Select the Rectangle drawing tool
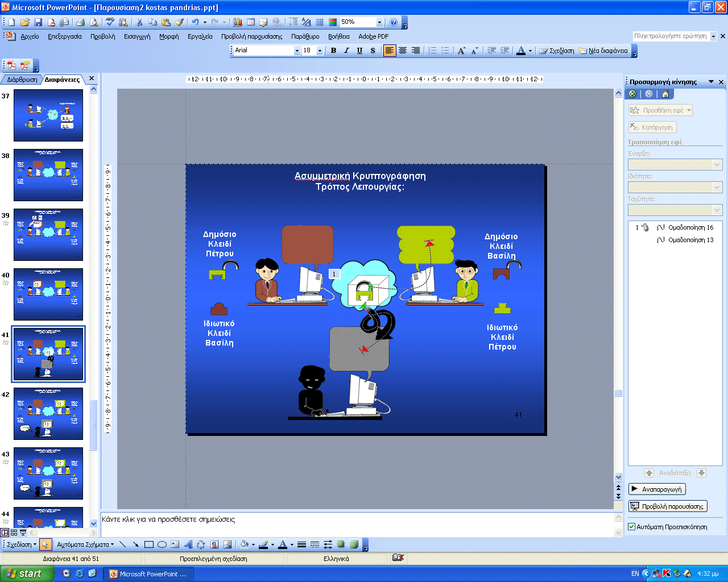 coord(148,544)
